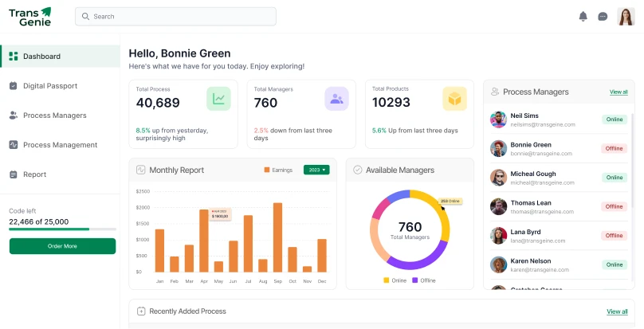This screenshot has width=644, height=329.
Task: Click the September bar in Monthly Report
Action: [277, 237]
